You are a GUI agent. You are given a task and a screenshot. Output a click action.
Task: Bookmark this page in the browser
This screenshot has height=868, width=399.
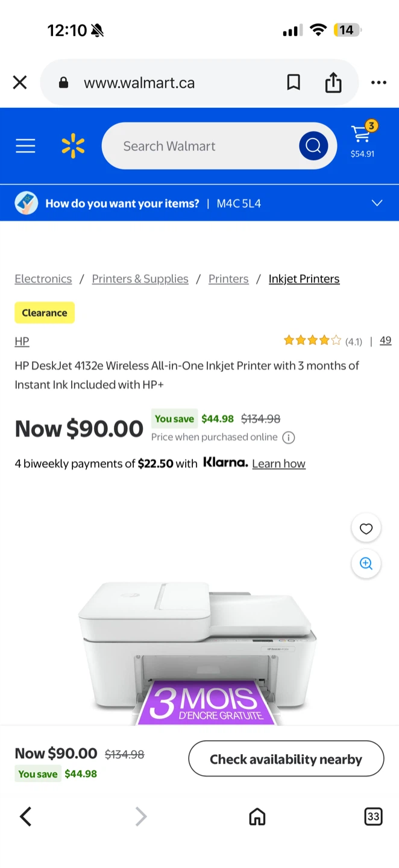tap(294, 83)
